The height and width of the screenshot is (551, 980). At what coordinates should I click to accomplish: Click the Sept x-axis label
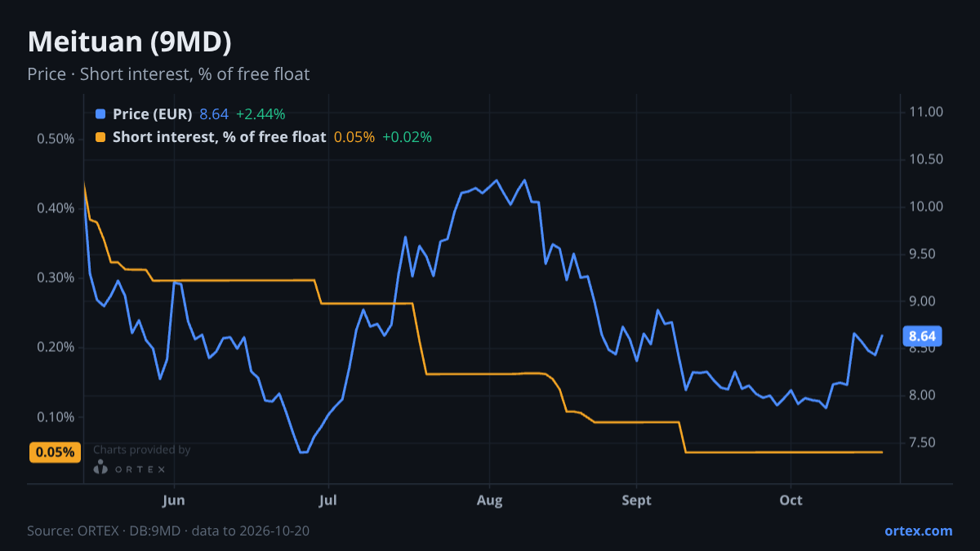coord(636,500)
